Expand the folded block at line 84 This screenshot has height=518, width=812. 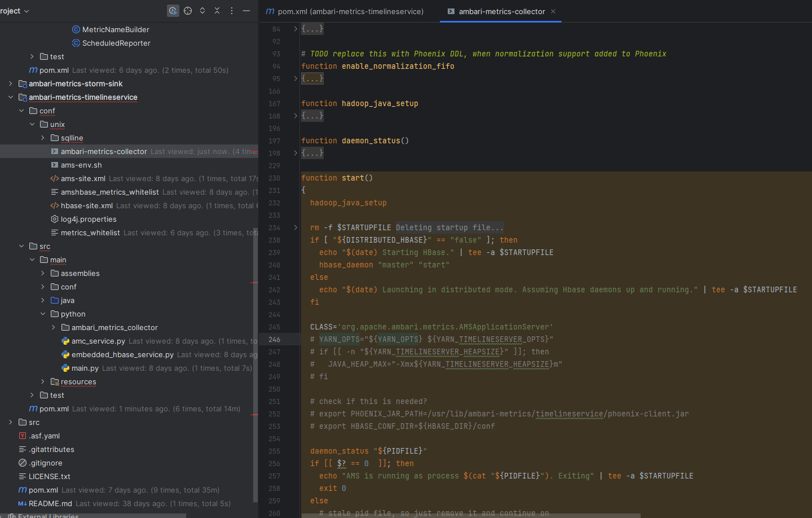295,29
